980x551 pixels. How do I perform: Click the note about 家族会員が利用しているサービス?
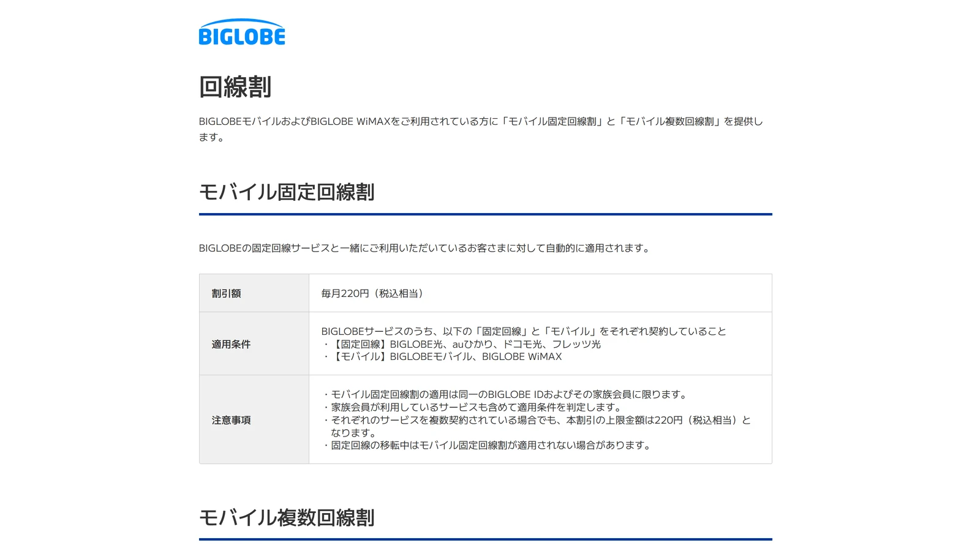tap(473, 408)
